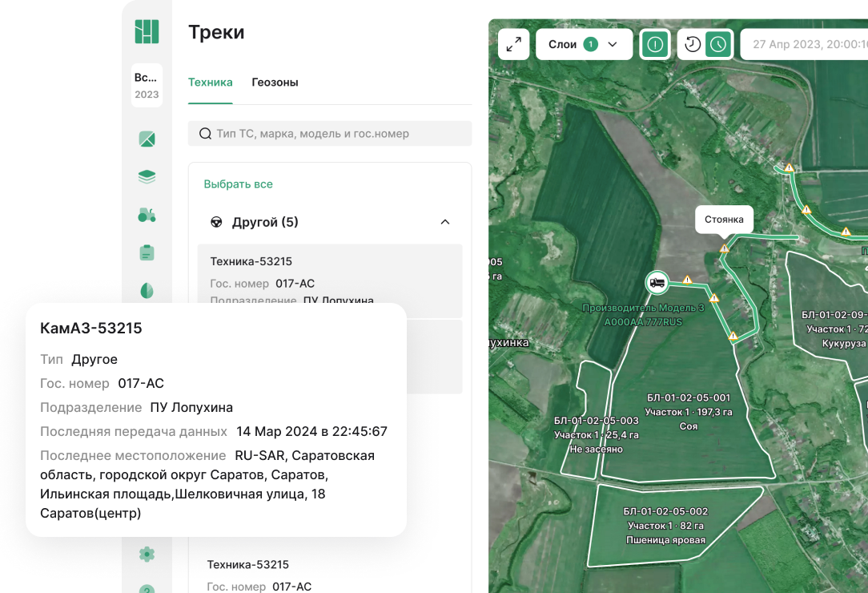Open the layers stack icon in sidebar
Image resolution: width=868 pixels, height=593 pixels.
(147, 177)
